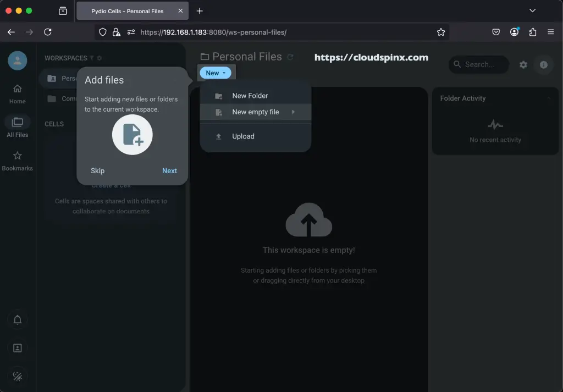Screen dimensions: 563x392
Task: Open the address book icon
Action: point(17,347)
